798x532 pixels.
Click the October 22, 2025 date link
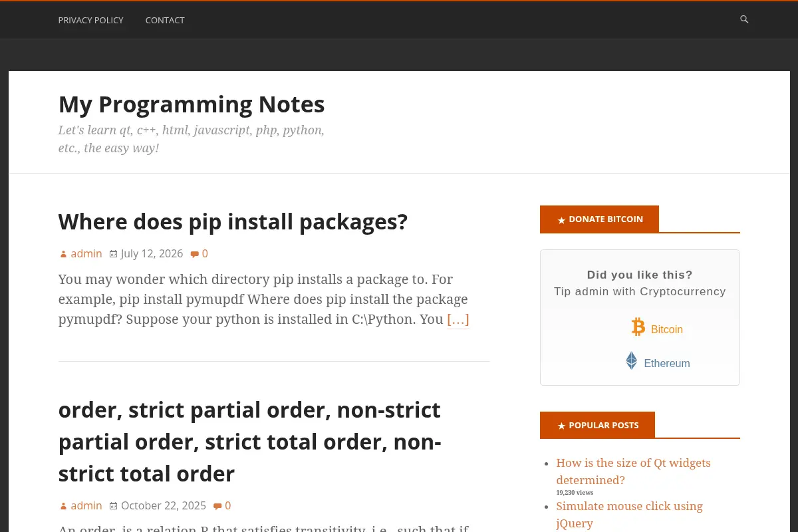(x=164, y=505)
